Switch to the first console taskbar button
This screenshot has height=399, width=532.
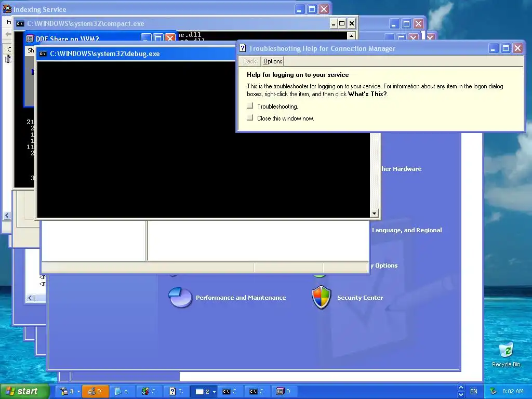pos(230,391)
